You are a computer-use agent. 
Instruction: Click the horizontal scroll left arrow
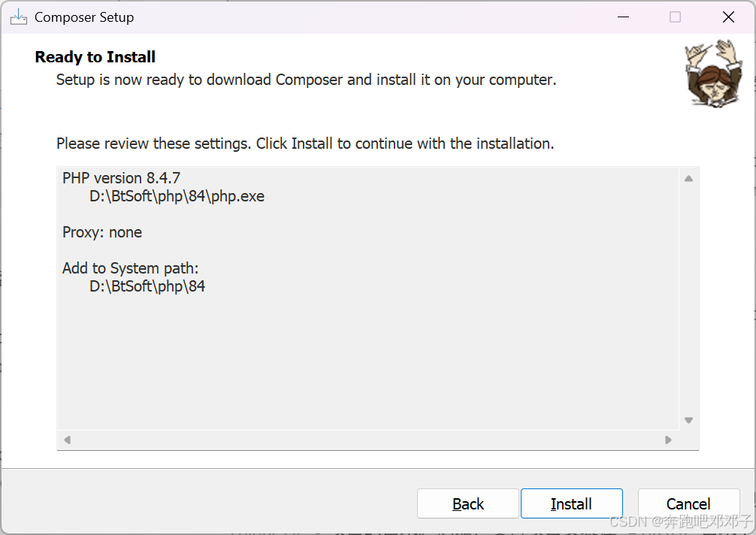pyautogui.click(x=68, y=440)
